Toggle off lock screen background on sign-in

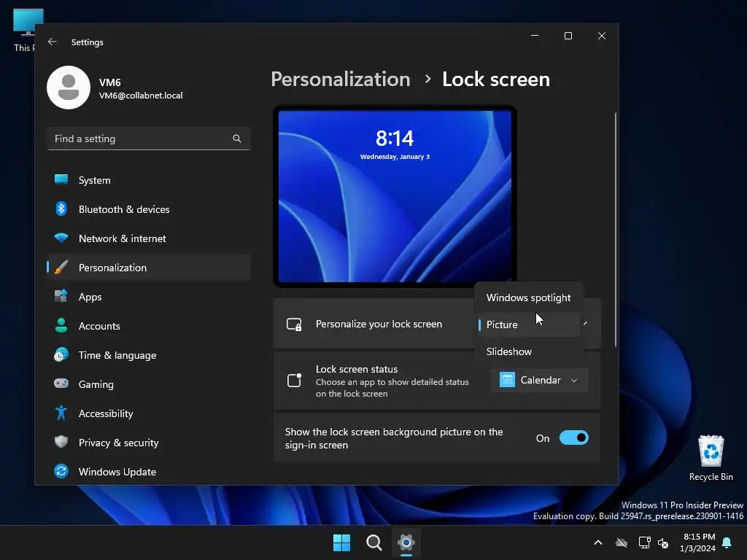coord(574,437)
